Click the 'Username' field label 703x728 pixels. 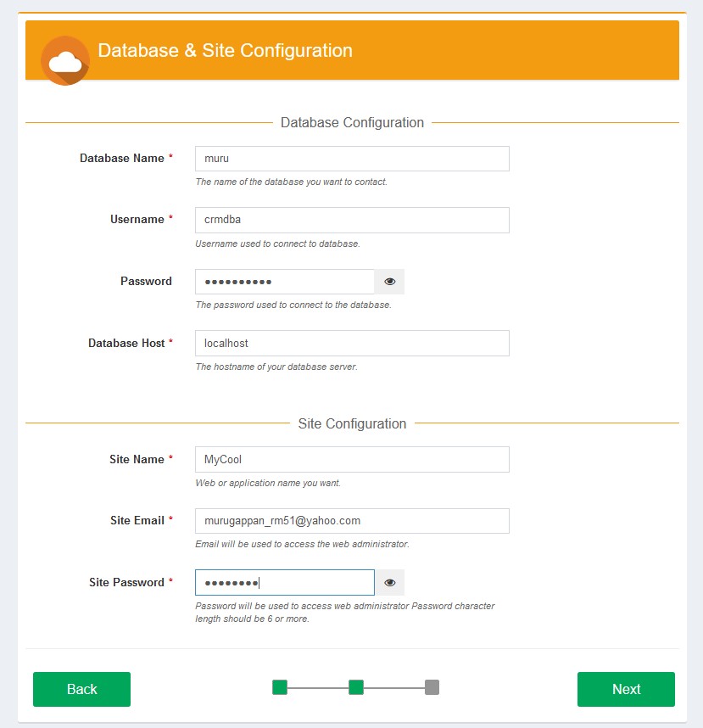pyautogui.click(x=137, y=219)
